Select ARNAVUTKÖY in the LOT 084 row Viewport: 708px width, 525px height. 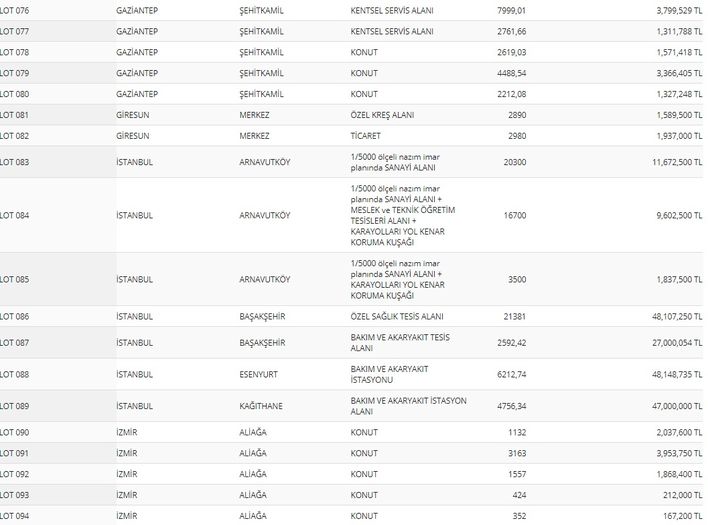tap(265, 215)
